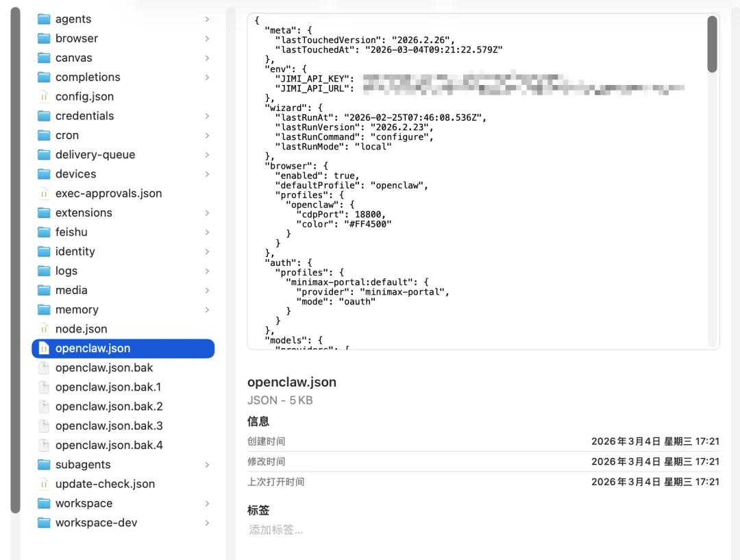
Task: Click the logs folder icon
Action: [x=44, y=271]
